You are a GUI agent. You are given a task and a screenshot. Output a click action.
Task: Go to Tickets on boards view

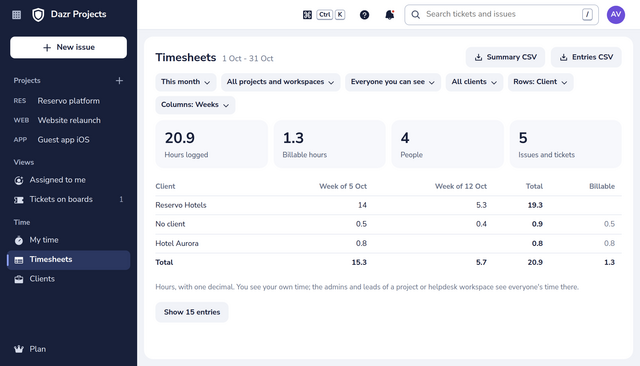pyautogui.click(x=69, y=200)
